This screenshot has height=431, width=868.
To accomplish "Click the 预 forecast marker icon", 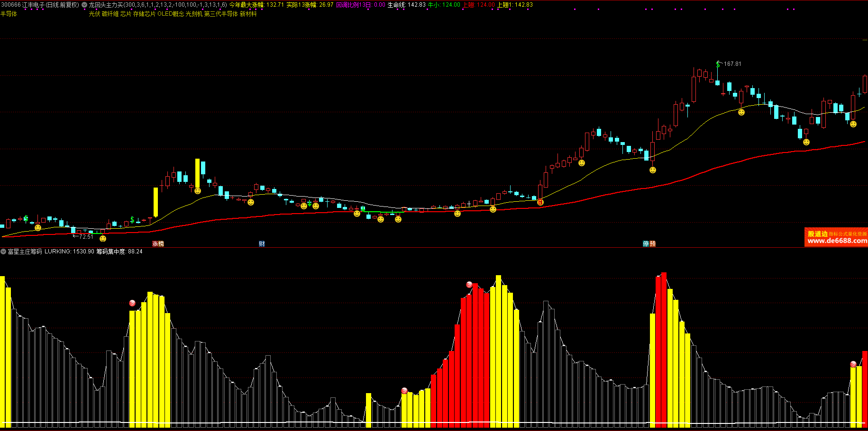I will point(653,243).
